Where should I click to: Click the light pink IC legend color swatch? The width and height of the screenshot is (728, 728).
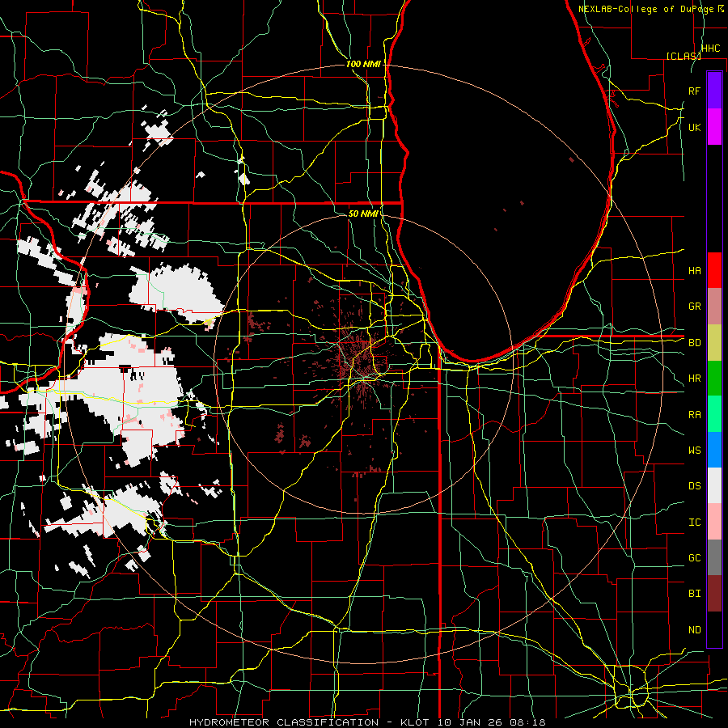pyautogui.click(x=714, y=522)
